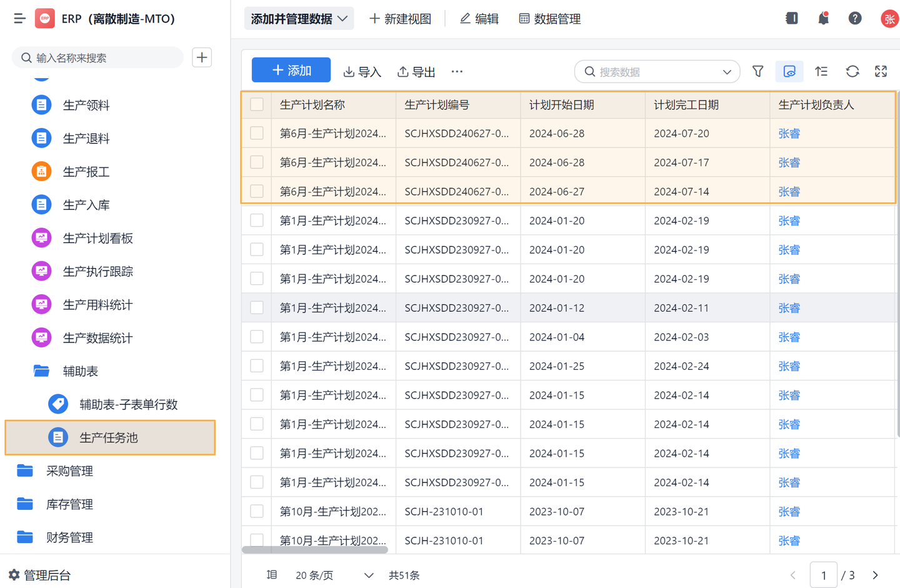Click the blue 添加 button
This screenshot has height=588, width=900.
pos(291,69)
